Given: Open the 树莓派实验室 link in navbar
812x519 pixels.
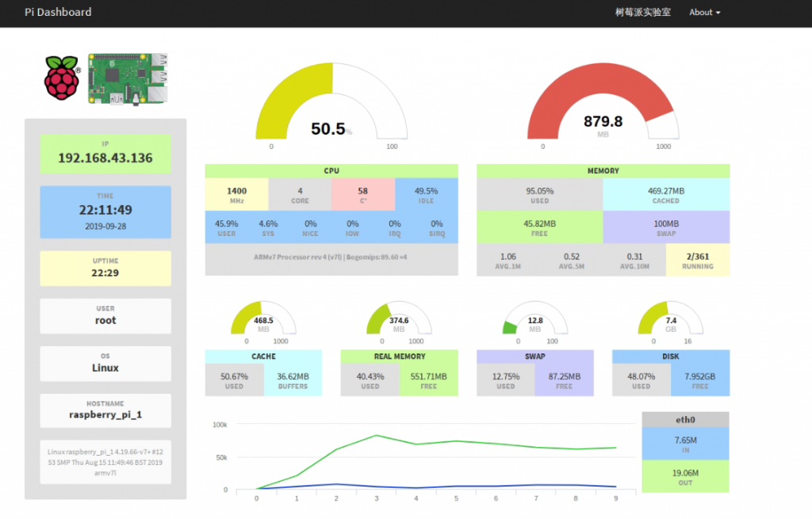Looking at the screenshot, I should click(x=642, y=13).
